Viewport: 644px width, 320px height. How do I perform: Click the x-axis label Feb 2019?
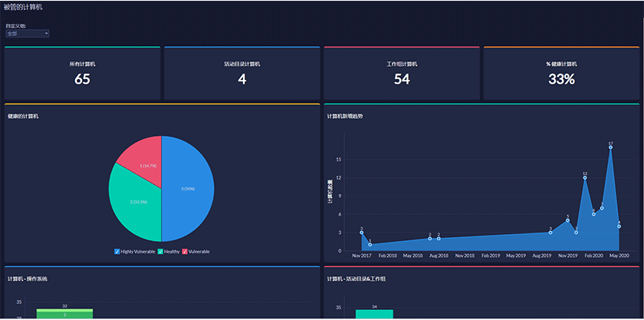[x=491, y=256]
